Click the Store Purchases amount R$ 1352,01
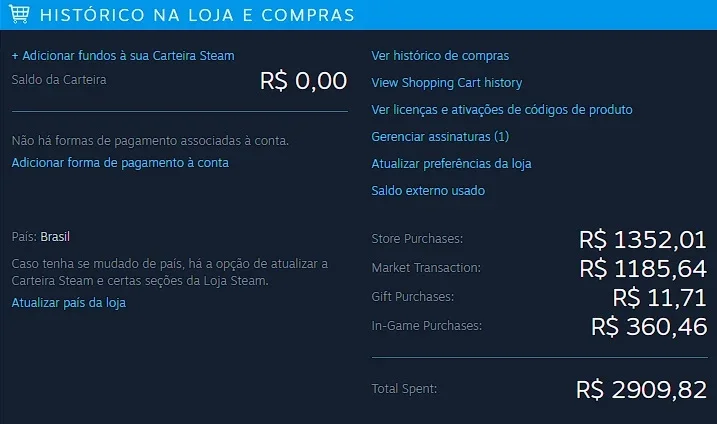Screen dimensions: 717x424 click(x=643, y=240)
